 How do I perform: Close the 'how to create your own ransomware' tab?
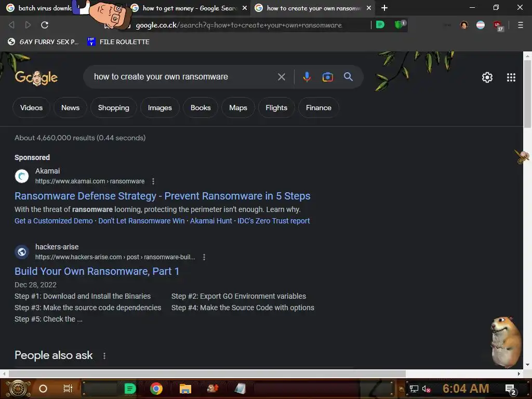point(369,8)
